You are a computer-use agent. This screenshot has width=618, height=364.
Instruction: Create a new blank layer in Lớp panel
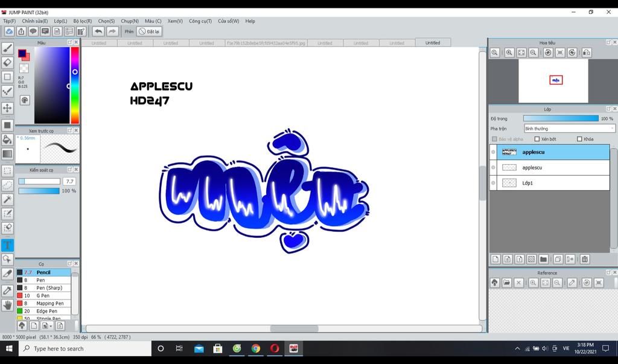[x=495, y=259]
